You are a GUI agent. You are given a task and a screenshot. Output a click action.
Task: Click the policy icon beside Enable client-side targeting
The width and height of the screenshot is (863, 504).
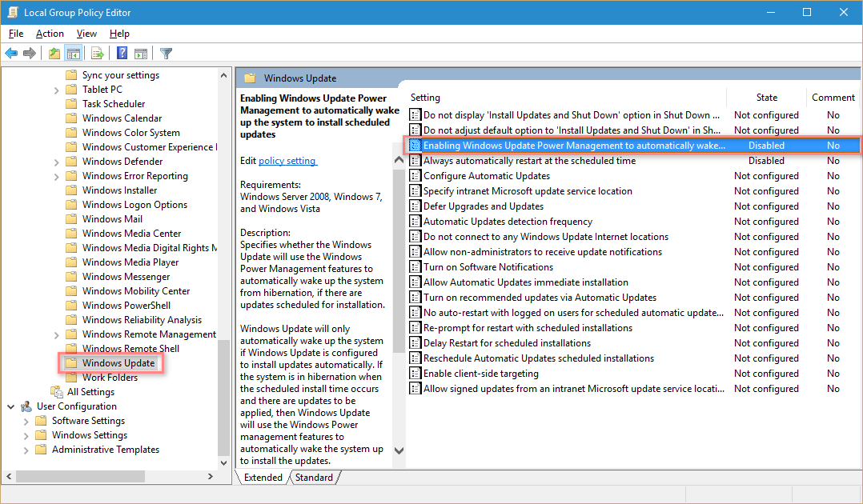point(415,374)
